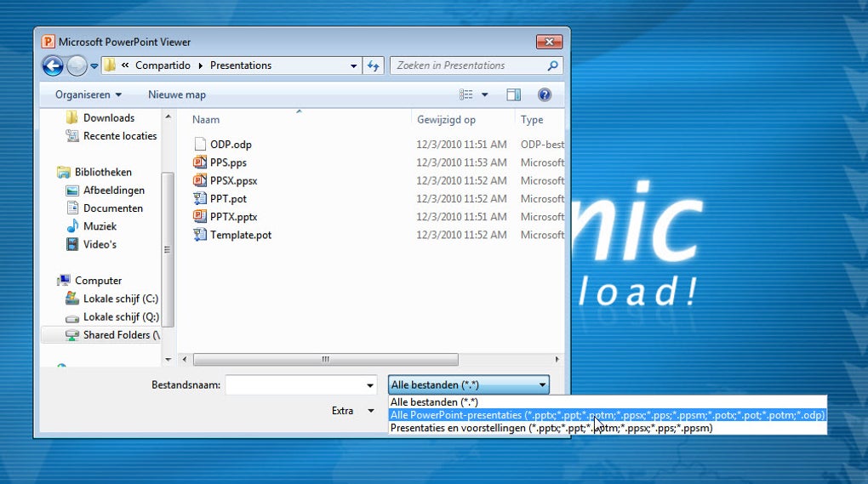This screenshot has height=484, width=868.
Task: Select Recente locaties in the navigation pane
Action: coord(120,136)
